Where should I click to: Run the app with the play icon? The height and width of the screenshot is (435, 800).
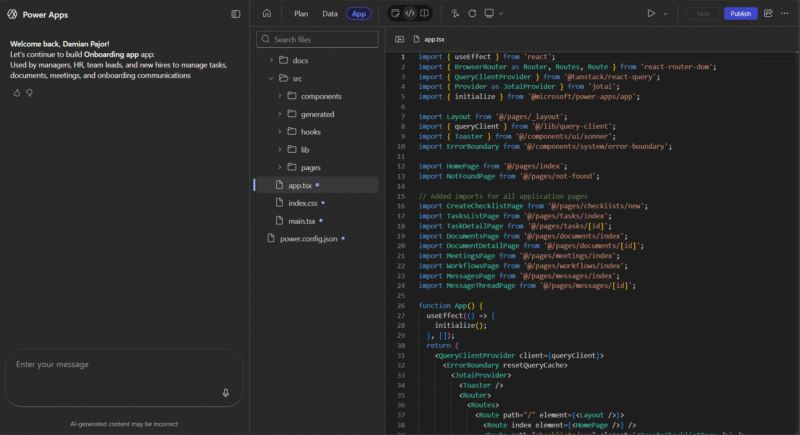[x=651, y=14]
